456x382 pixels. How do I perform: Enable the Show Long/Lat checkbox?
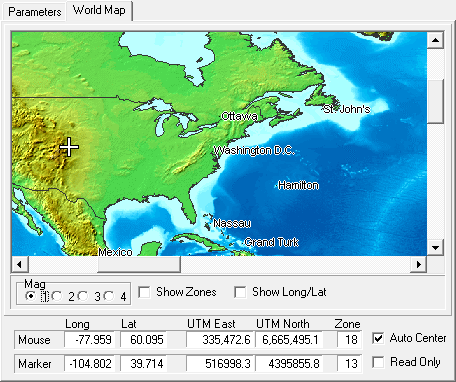(x=240, y=292)
